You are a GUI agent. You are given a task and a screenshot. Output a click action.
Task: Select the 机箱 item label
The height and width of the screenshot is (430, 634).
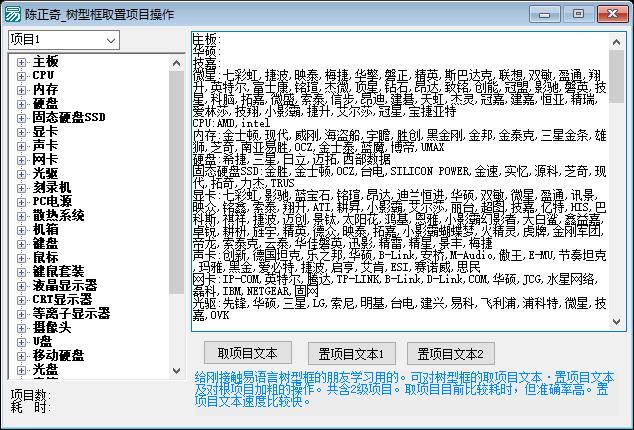coord(46,230)
